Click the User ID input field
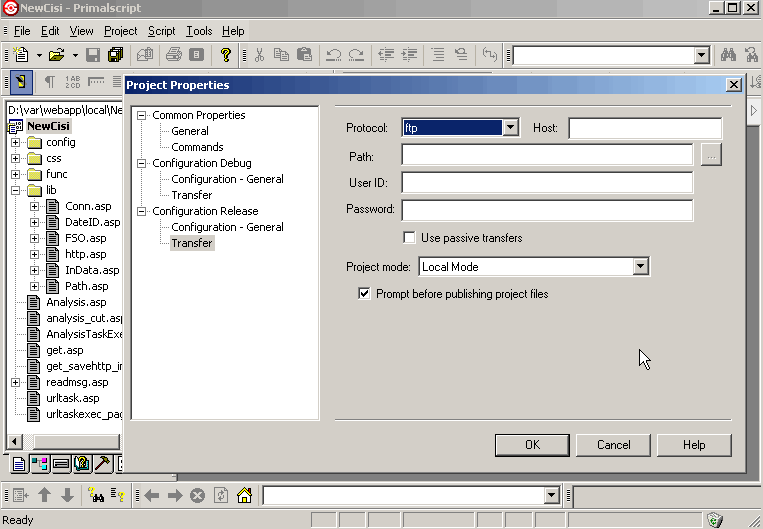Viewport: 763px width, 529px height. pos(547,182)
